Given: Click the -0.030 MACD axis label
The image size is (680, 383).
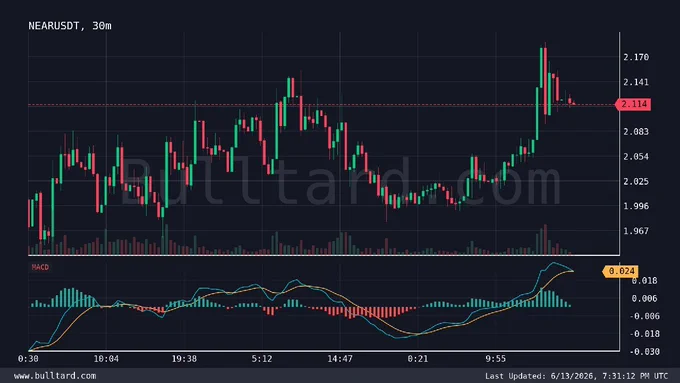Looking at the screenshot, I should click(644, 352).
